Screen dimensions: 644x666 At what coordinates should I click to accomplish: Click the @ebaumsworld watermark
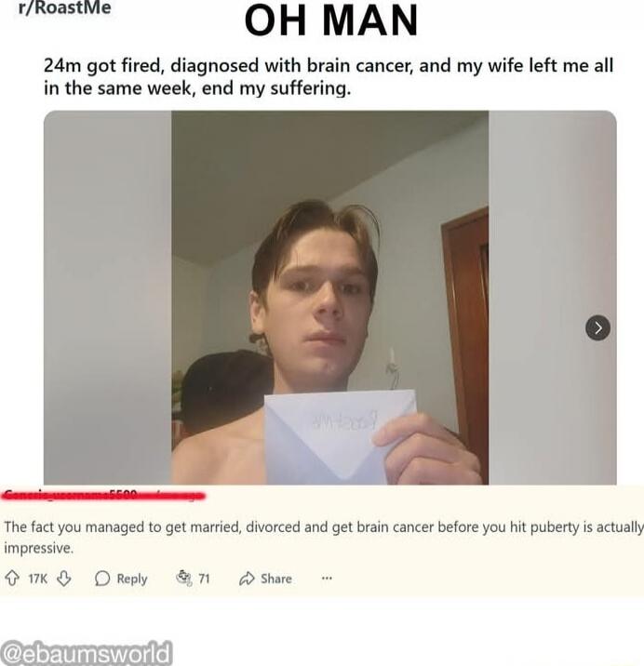click(87, 652)
